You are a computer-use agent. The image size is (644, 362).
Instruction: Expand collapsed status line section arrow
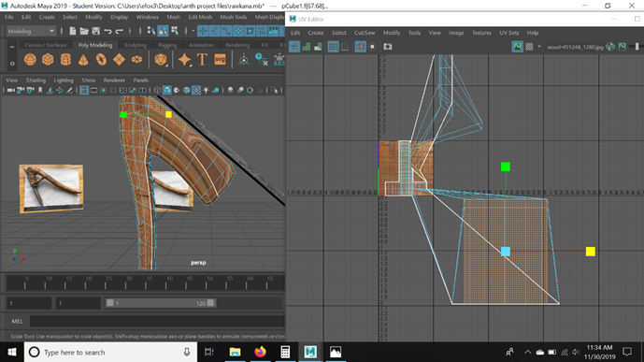click(130, 31)
